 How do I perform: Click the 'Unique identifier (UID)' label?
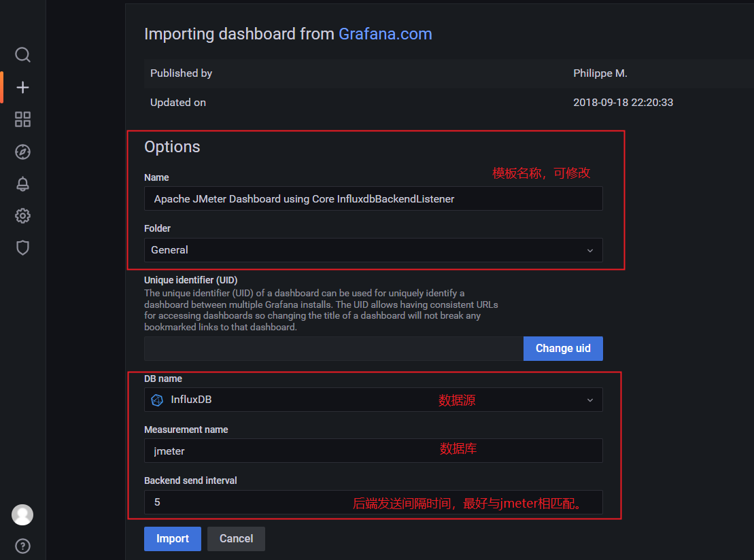(x=191, y=280)
